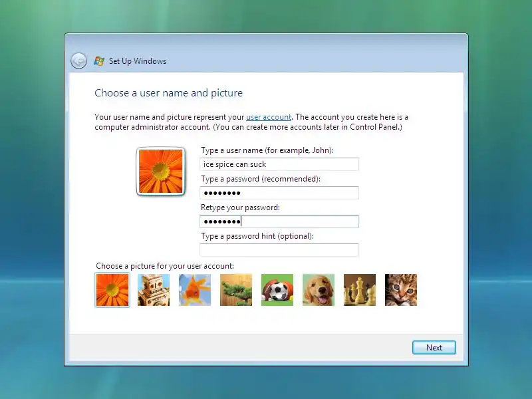Click the empty password hint field
The image size is (532, 399).
click(279, 250)
